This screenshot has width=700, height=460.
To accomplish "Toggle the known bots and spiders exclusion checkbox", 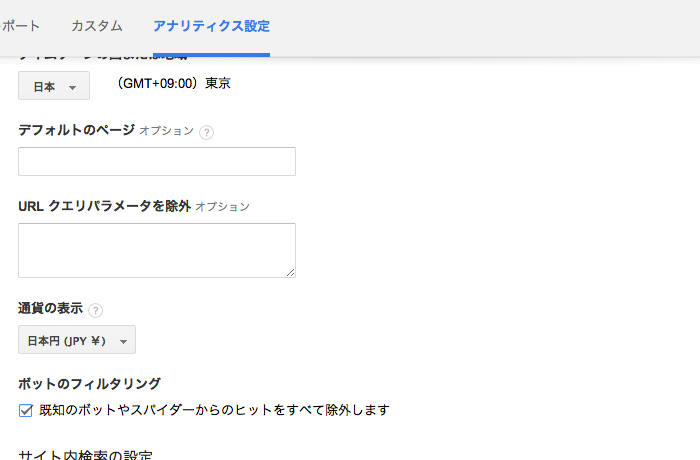I will point(26,410).
